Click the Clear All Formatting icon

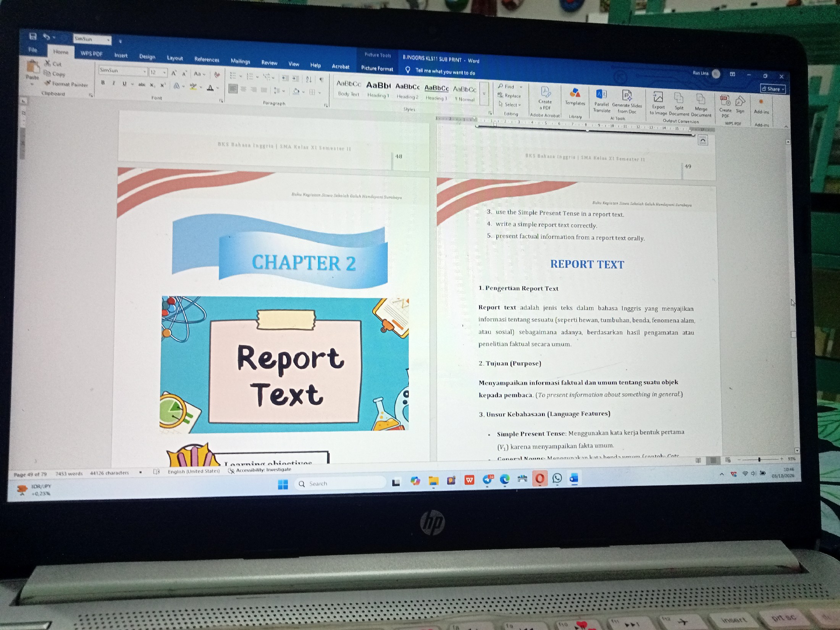(x=217, y=74)
